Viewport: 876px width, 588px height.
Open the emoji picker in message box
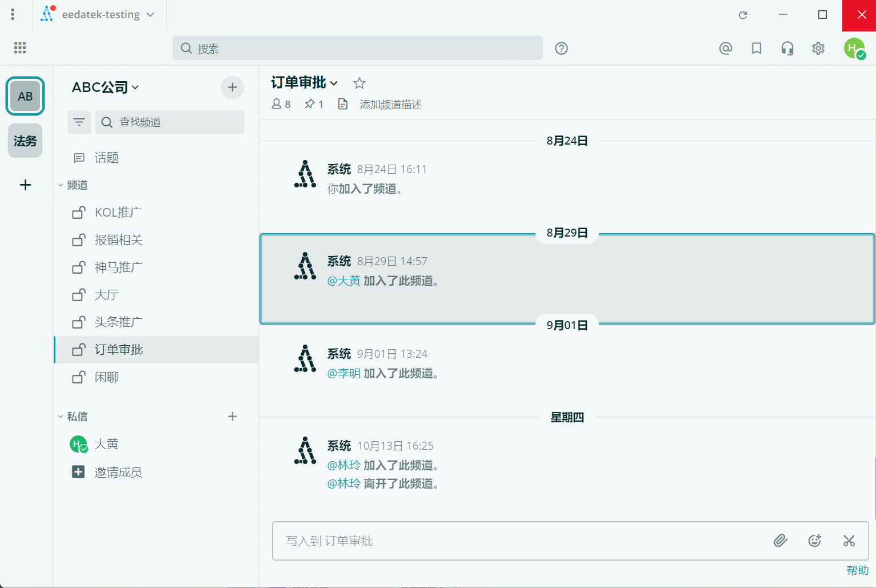(814, 541)
